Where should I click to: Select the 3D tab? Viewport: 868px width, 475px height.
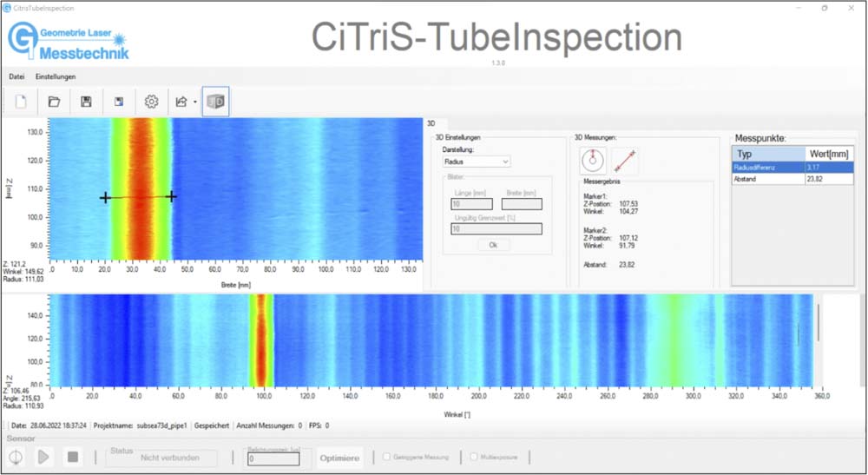tap(431, 123)
